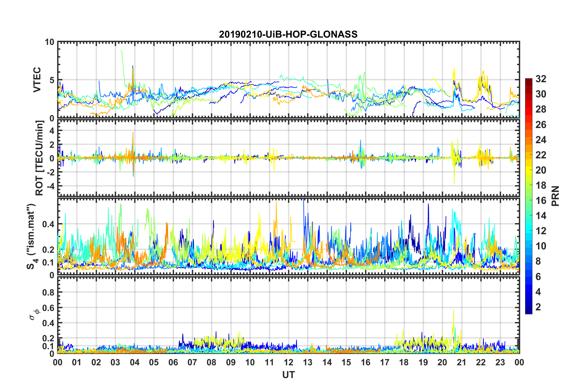This screenshot has width=577, height=392.
Task: Select the UT x-axis label
Action: click(288, 375)
